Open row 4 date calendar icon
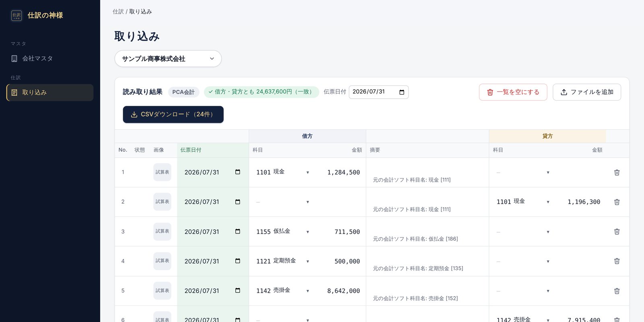The height and width of the screenshot is (322, 644). (x=237, y=261)
